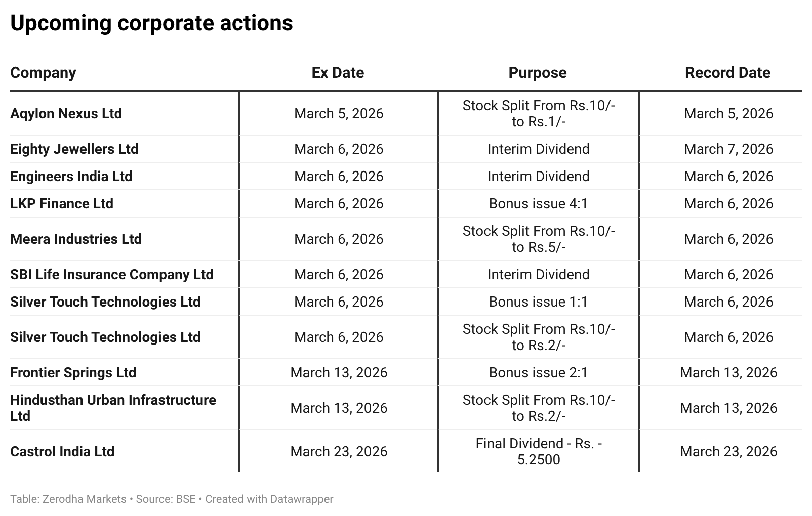
Task: Click the Company column header
Action: click(x=43, y=73)
